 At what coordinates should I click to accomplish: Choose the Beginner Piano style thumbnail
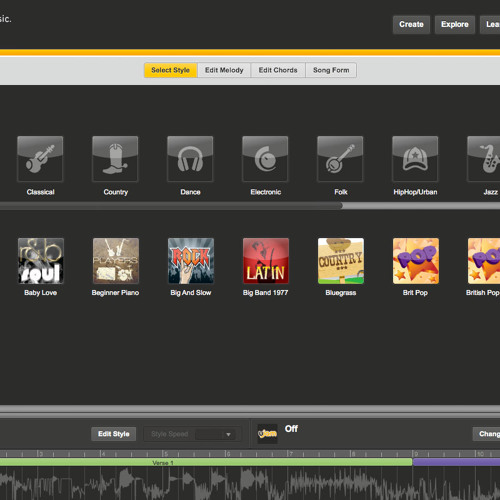116,261
